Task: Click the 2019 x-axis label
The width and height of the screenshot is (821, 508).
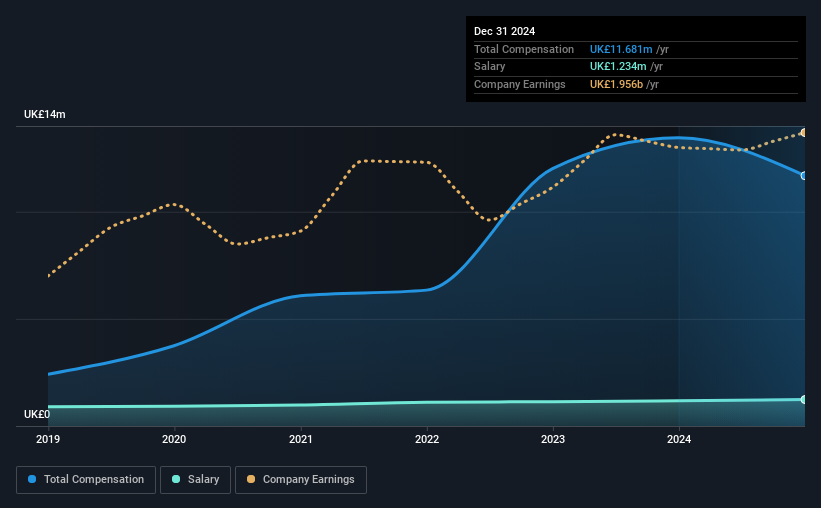Action: (x=48, y=439)
